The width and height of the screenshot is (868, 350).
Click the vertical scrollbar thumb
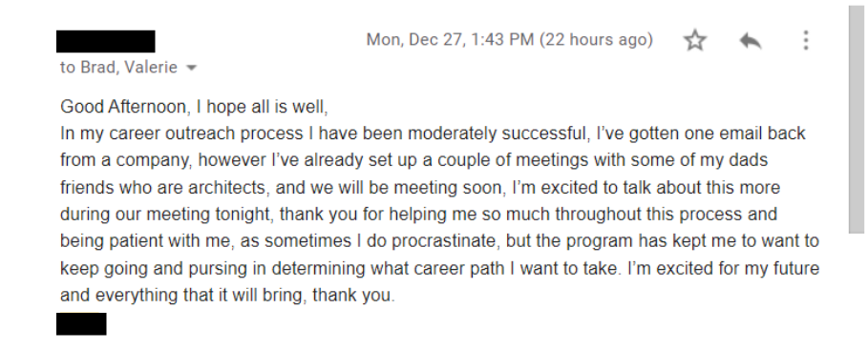tap(857, 120)
